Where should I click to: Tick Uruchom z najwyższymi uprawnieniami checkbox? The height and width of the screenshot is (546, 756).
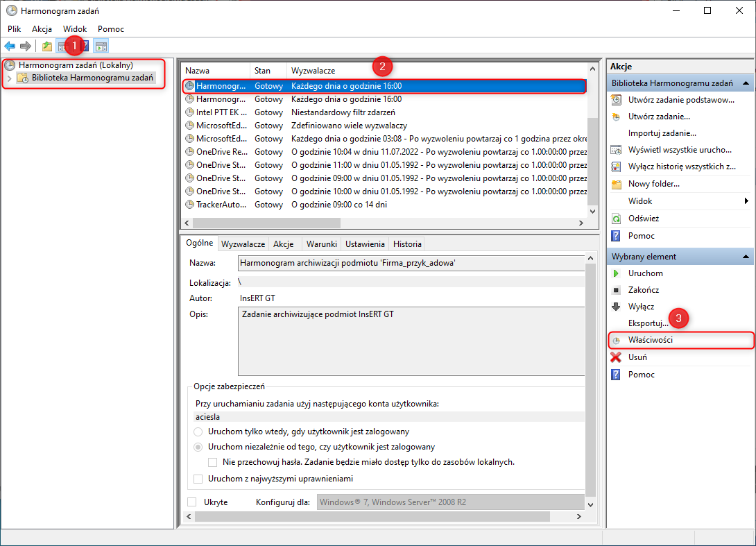tap(198, 479)
